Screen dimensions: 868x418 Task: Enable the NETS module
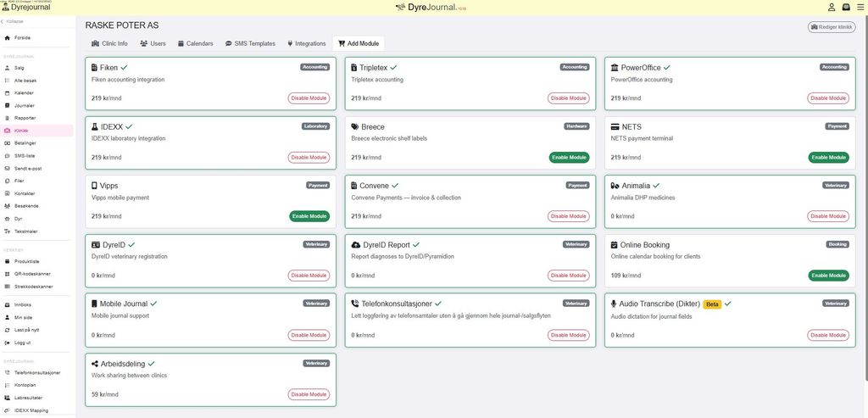[829, 157]
